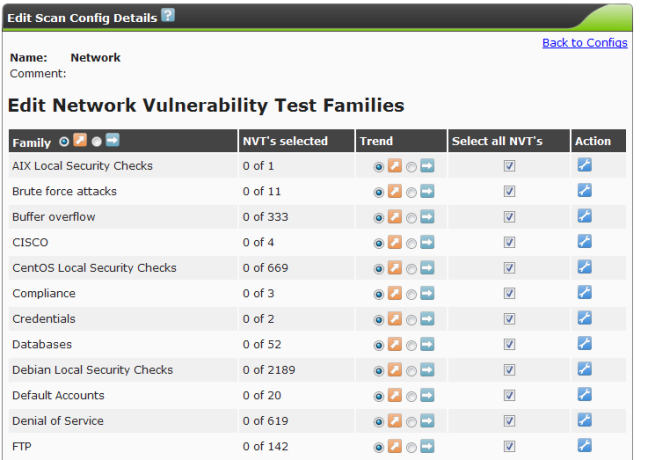Click the Trend column header

(x=377, y=141)
